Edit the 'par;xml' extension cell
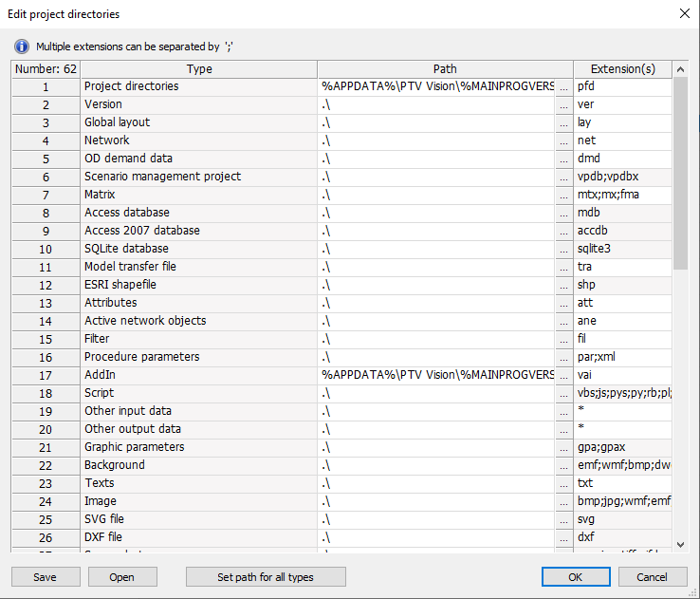The image size is (700, 599). [x=623, y=357]
